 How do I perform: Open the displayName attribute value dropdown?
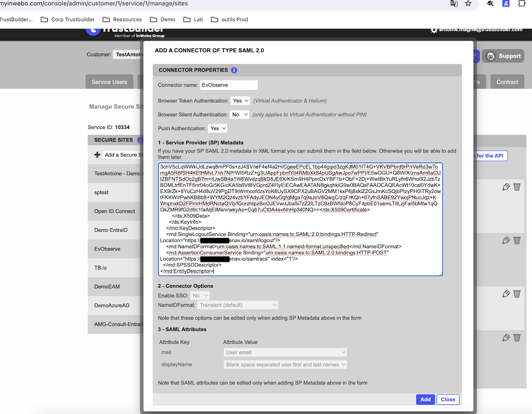click(x=285, y=365)
